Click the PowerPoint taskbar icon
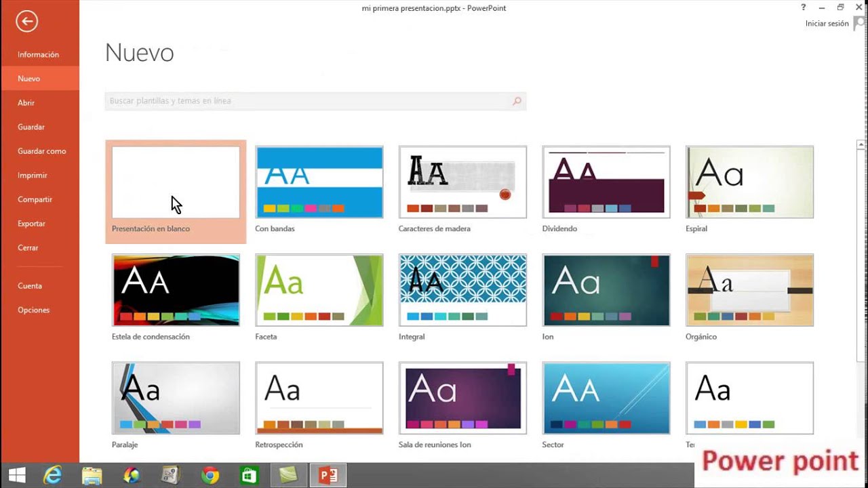Viewport: 868px width, 488px height. point(328,475)
